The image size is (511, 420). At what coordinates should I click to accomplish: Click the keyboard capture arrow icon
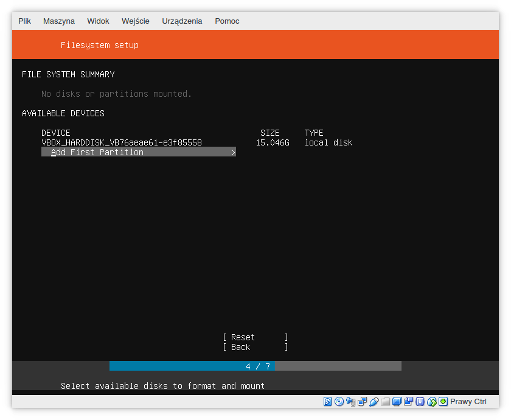click(x=443, y=401)
